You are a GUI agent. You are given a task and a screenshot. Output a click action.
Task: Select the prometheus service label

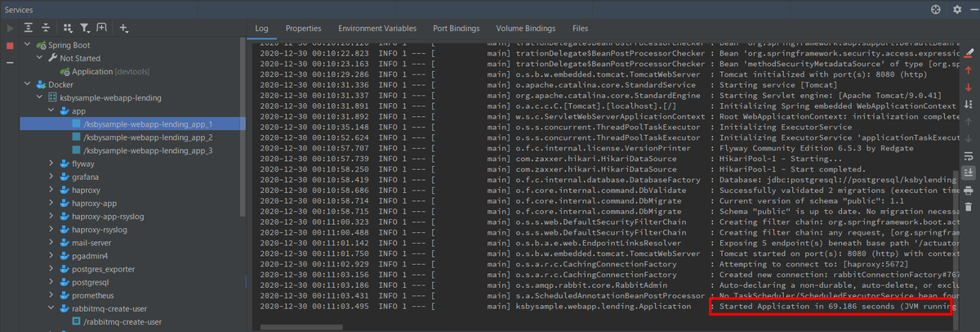(x=93, y=294)
